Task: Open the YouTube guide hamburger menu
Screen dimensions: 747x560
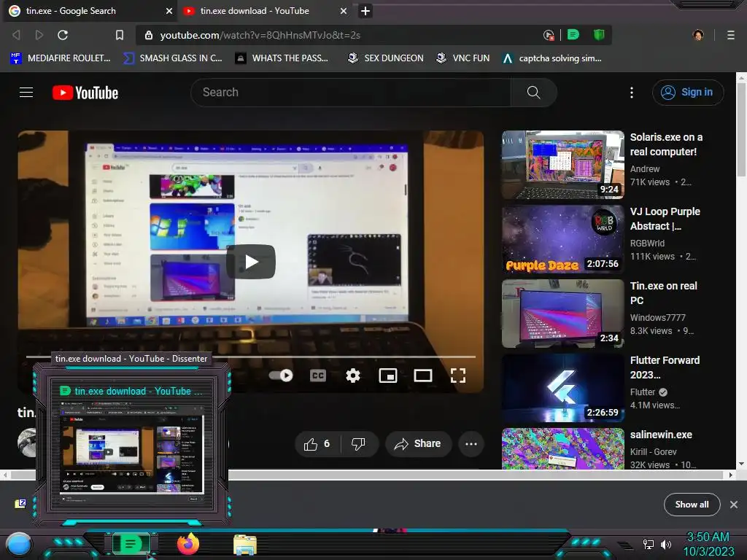Action: click(x=26, y=93)
